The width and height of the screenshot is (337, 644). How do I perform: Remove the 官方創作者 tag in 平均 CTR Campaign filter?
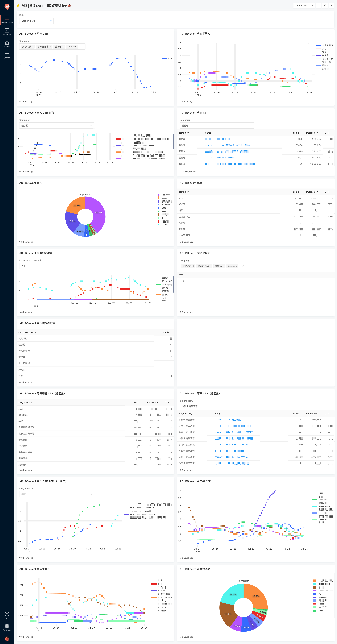[x=50, y=47]
